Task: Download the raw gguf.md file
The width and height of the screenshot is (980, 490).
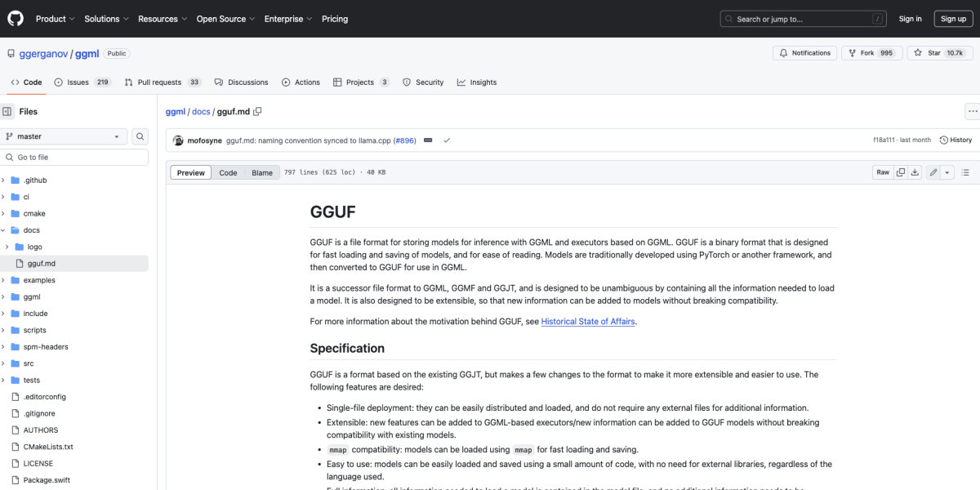Action: click(915, 171)
